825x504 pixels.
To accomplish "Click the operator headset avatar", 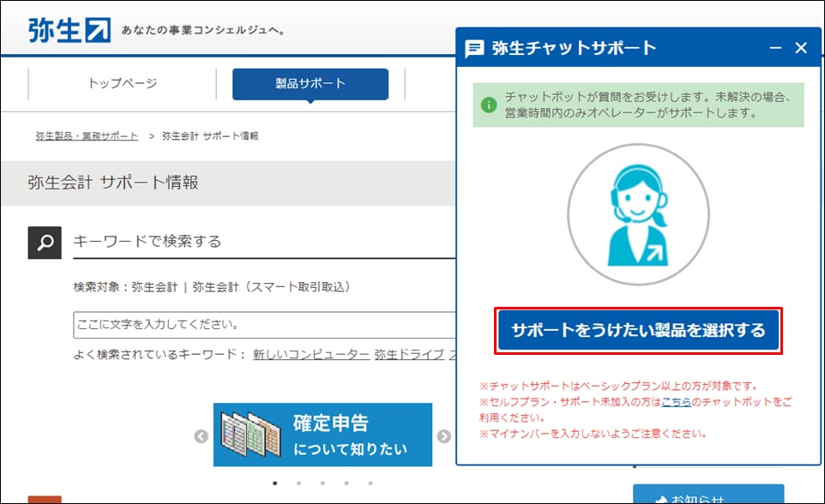I will pyautogui.click(x=638, y=214).
